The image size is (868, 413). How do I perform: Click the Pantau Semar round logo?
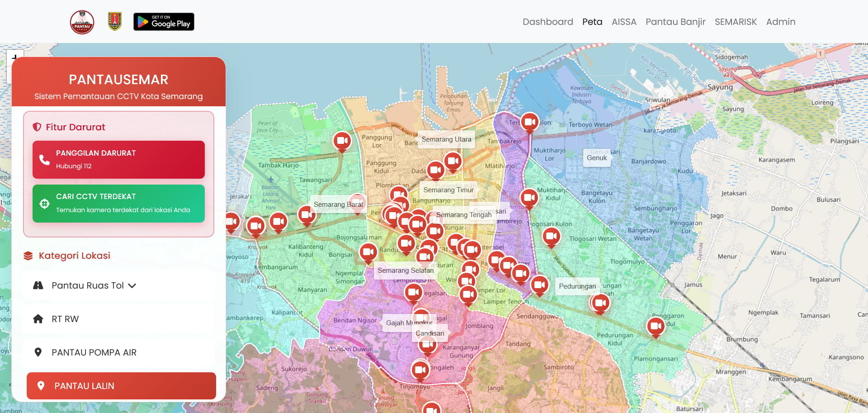(x=82, y=22)
